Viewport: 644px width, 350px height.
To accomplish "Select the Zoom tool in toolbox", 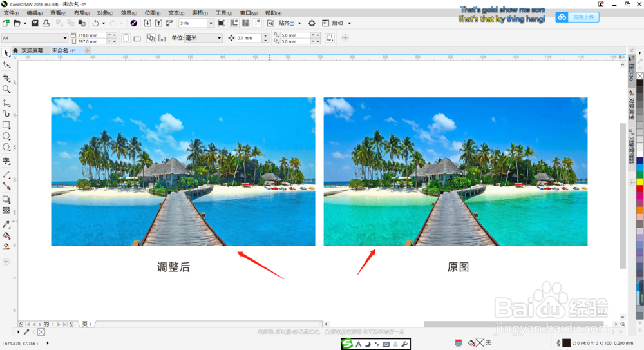I will coord(6,89).
